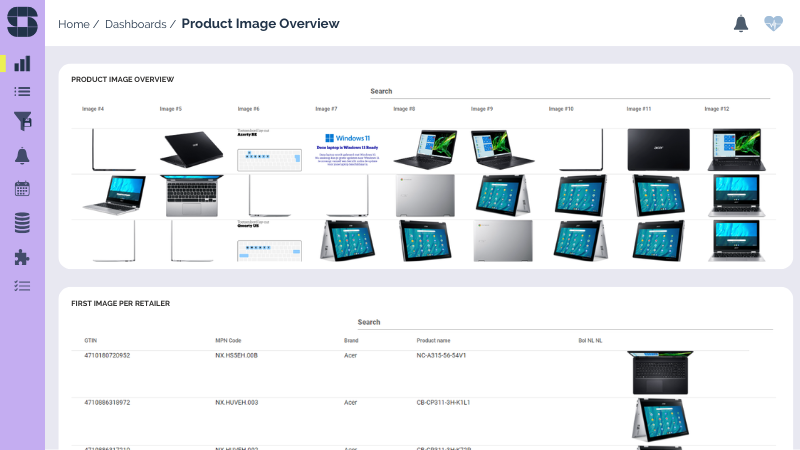Click the database stack icon in sidebar
This screenshot has height=450, width=800.
point(22,222)
